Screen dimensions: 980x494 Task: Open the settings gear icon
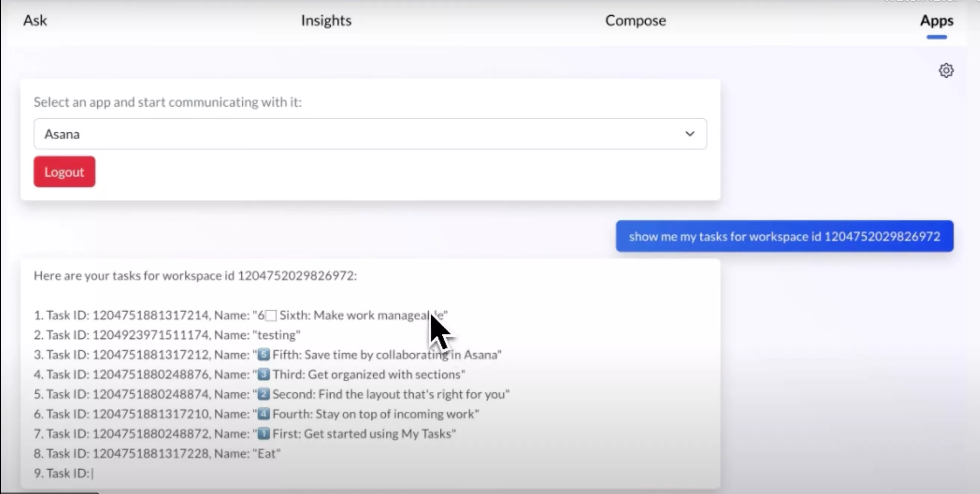pyautogui.click(x=946, y=70)
